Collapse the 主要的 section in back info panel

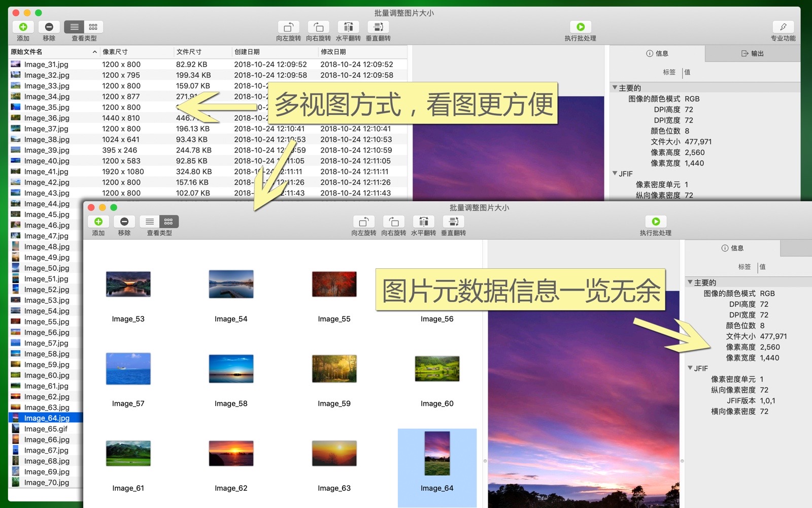pos(615,88)
